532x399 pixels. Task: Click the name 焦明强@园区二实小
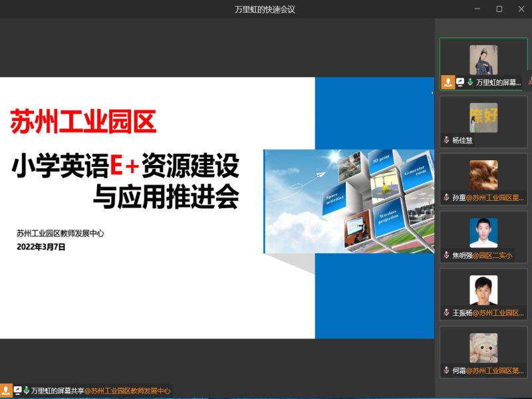tap(482, 255)
